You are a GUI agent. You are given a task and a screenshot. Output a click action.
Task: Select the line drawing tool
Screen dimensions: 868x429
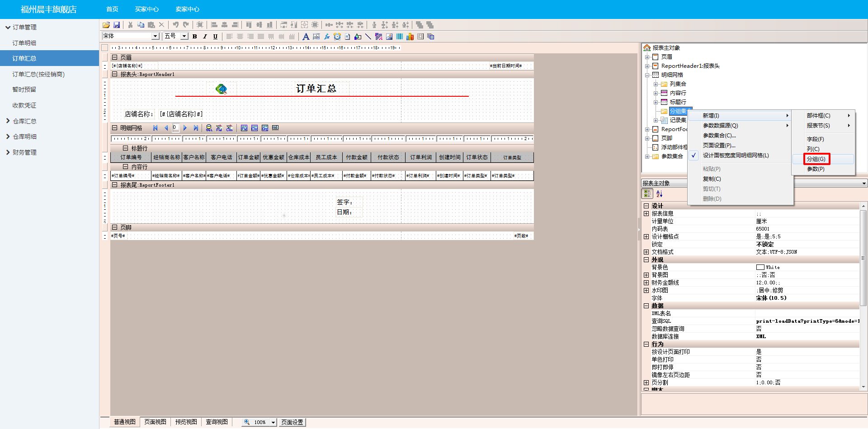point(368,37)
